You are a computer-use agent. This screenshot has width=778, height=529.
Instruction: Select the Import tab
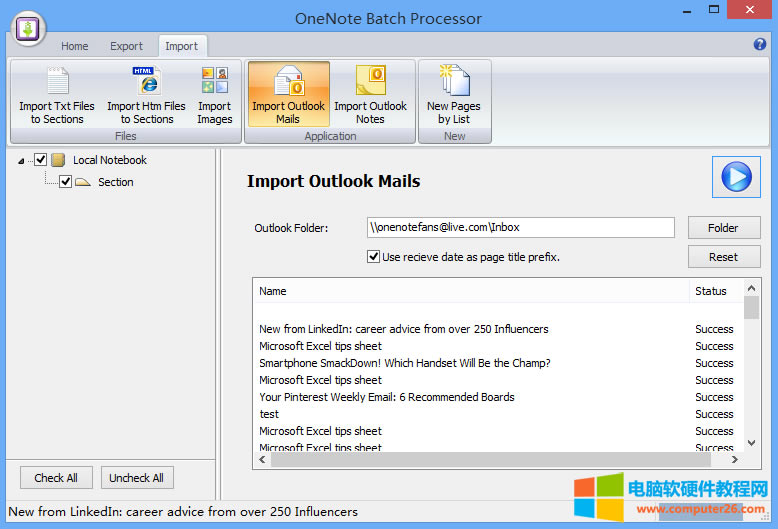click(182, 46)
